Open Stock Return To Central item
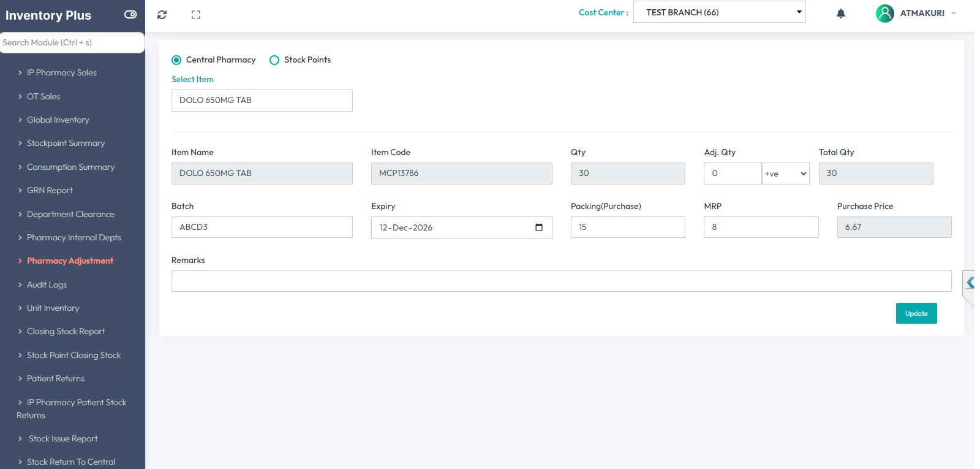 click(x=70, y=462)
